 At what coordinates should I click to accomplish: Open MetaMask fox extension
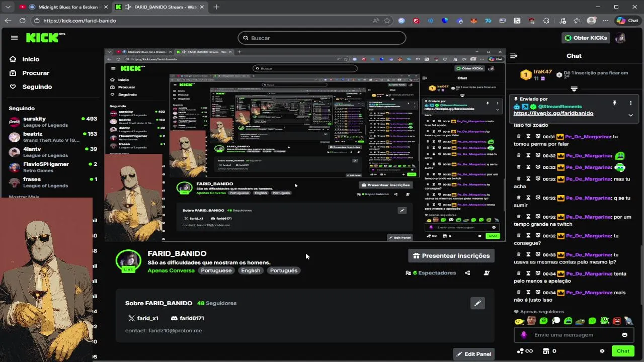pos(474,21)
